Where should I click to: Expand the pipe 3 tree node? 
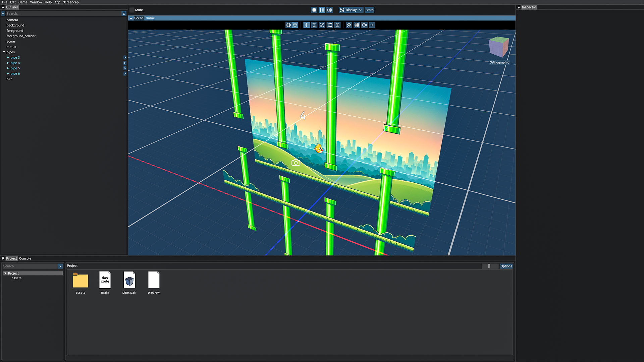click(8, 58)
